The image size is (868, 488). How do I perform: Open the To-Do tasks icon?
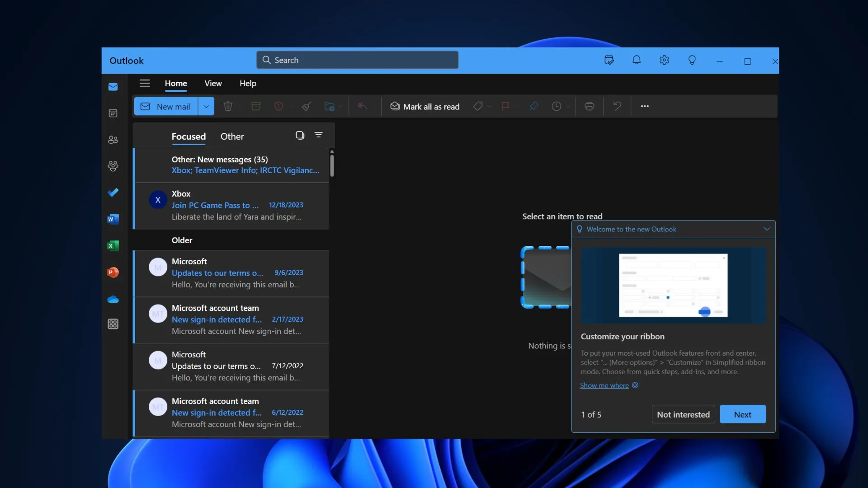pyautogui.click(x=113, y=192)
